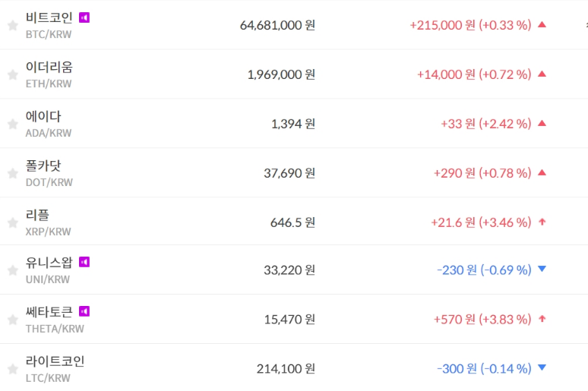
Task: Click the star beside Litecoin
Action: coord(12,368)
